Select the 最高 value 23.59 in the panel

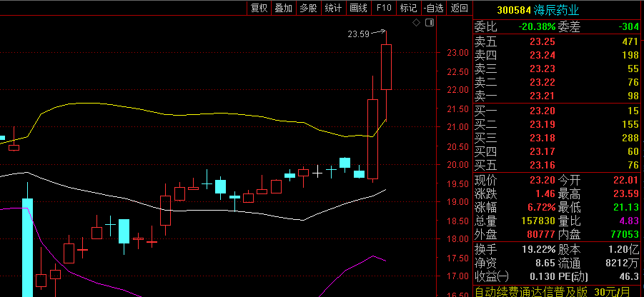point(626,193)
